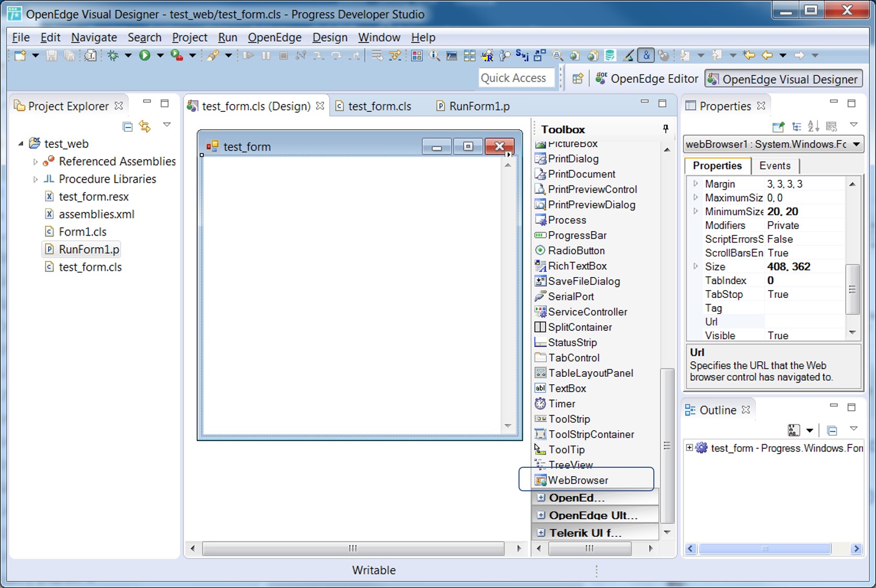The height and width of the screenshot is (588, 876).
Task: Toggle Show Categories in Properties view
Action: 797,126
